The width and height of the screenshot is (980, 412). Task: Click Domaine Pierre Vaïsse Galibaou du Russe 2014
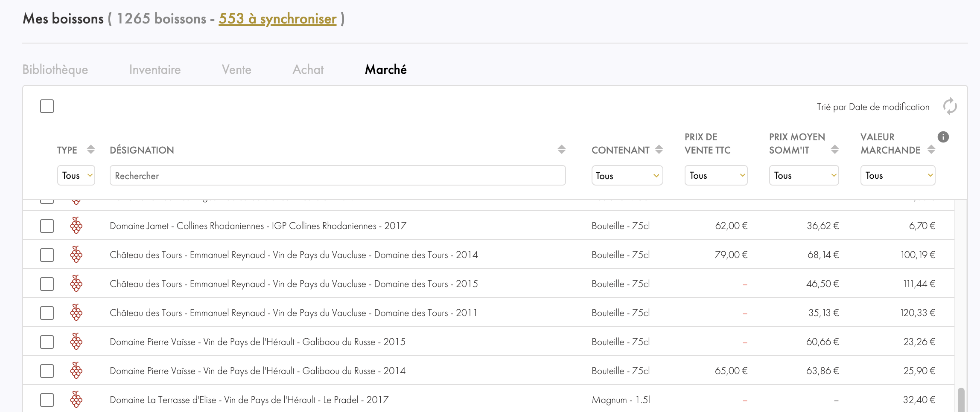pyautogui.click(x=257, y=371)
